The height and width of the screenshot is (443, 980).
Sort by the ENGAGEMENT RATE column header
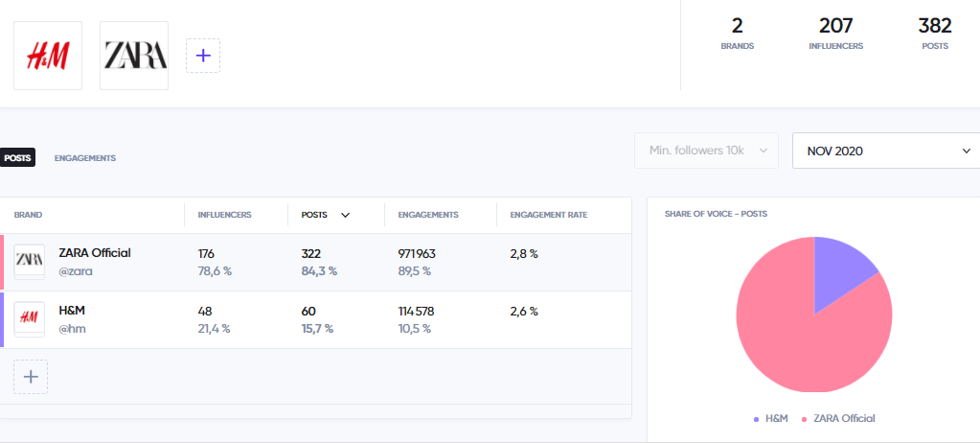coord(549,215)
